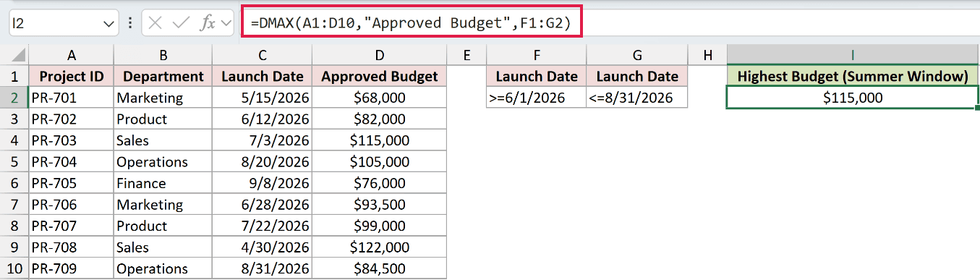Image resolution: width=980 pixels, height=280 pixels.
Task: Select cell PR-708
Action: [71, 247]
